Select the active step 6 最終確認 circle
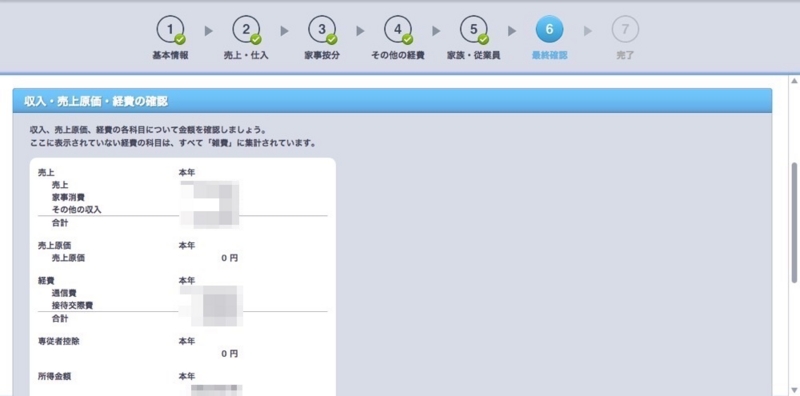800x396 pixels. coord(549,30)
